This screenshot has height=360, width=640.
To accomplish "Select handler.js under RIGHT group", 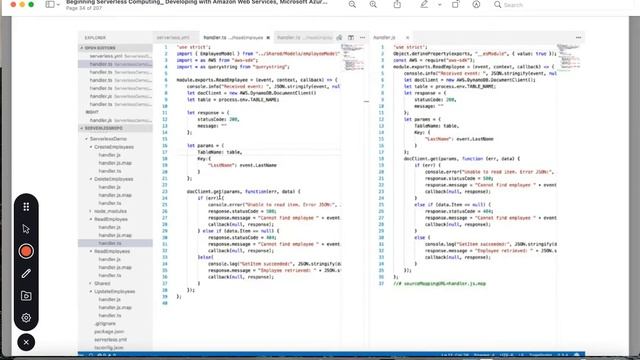I will point(115,120).
